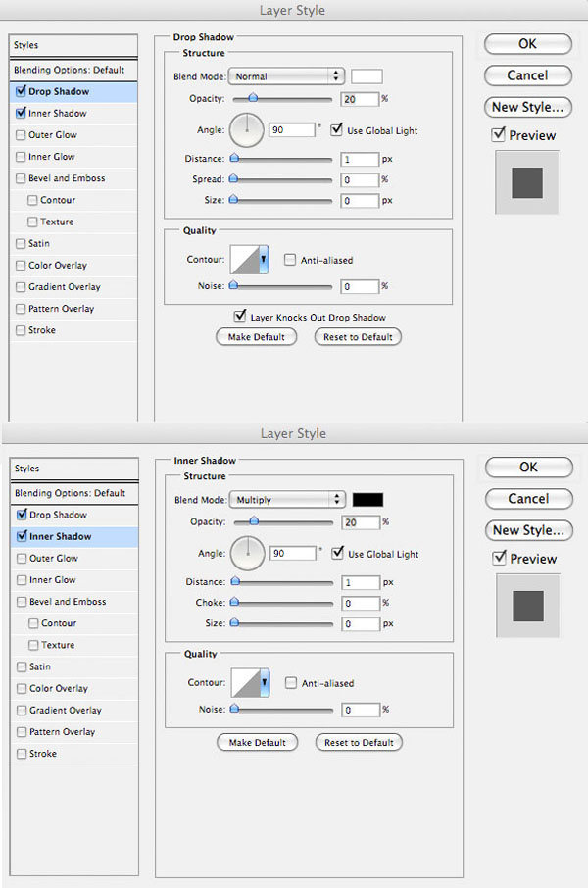Viewport: 588px width, 888px height.
Task: Click Distance slider in Drop Shadow dialog
Action: click(281, 159)
